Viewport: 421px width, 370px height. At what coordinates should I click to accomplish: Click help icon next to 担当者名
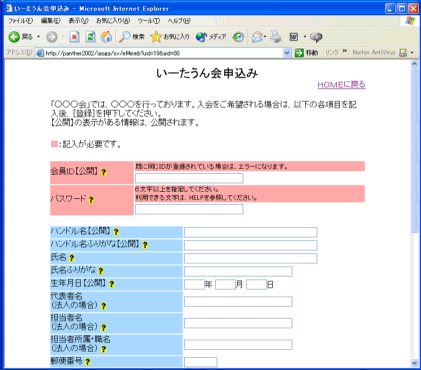[x=104, y=327]
